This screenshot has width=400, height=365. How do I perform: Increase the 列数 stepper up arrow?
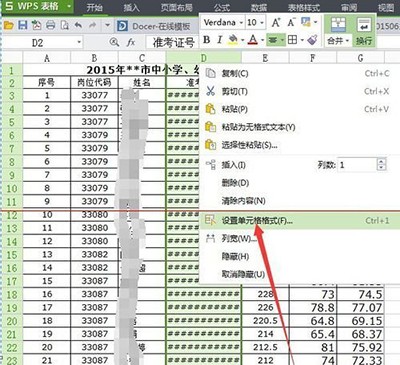pyautogui.click(x=381, y=161)
